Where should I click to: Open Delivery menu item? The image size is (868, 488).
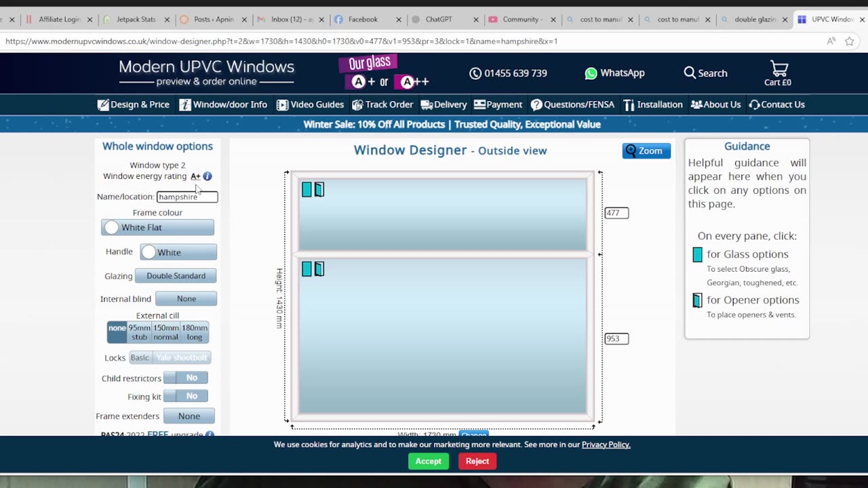coord(443,104)
